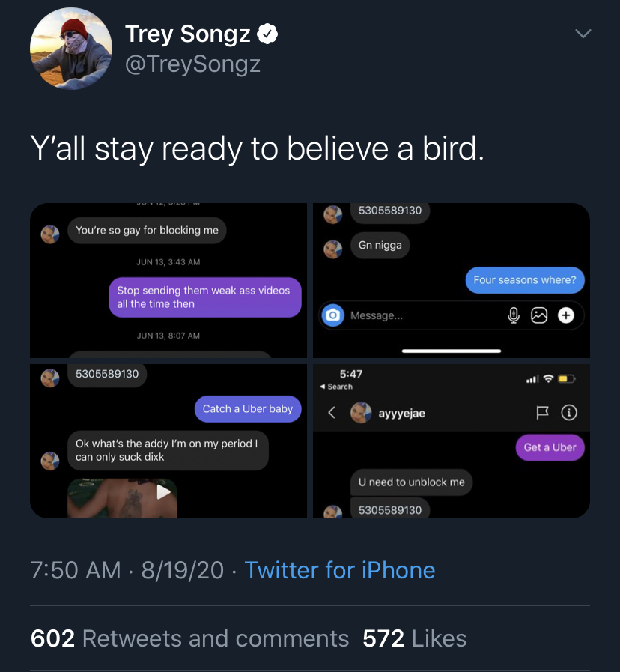Click the 7:50 AM · 8/19/20 timestamp
The width and height of the screenshot is (620, 672).
point(127,570)
